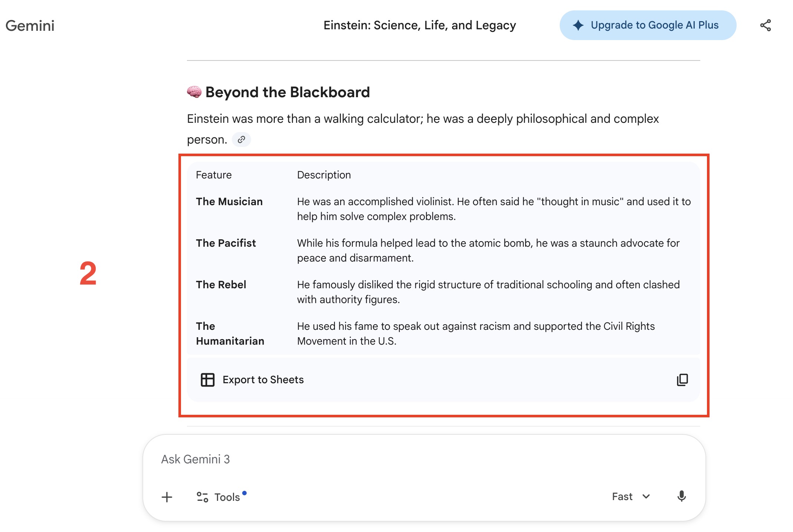The height and width of the screenshot is (532, 793).
Task: Open the Fast model selector dropdown
Action: [x=630, y=496]
